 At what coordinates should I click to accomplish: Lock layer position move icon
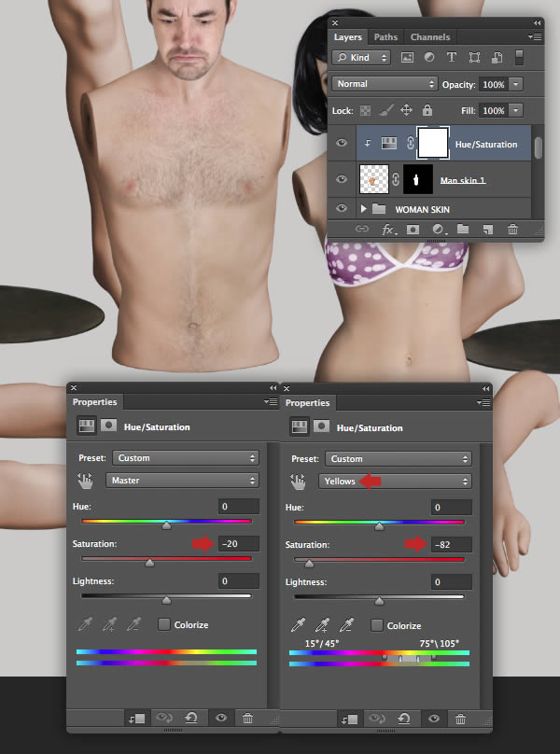tap(407, 111)
